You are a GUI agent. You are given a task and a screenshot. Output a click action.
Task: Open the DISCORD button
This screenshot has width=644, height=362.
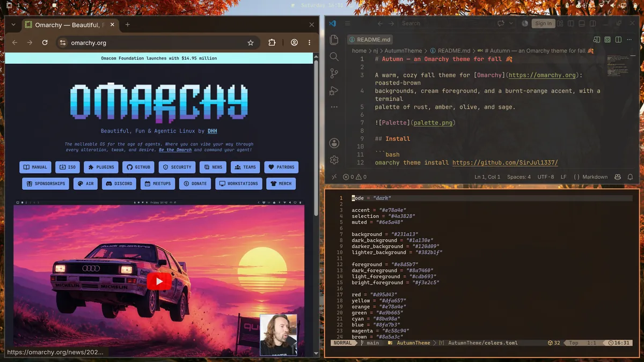(x=119, y=183)
